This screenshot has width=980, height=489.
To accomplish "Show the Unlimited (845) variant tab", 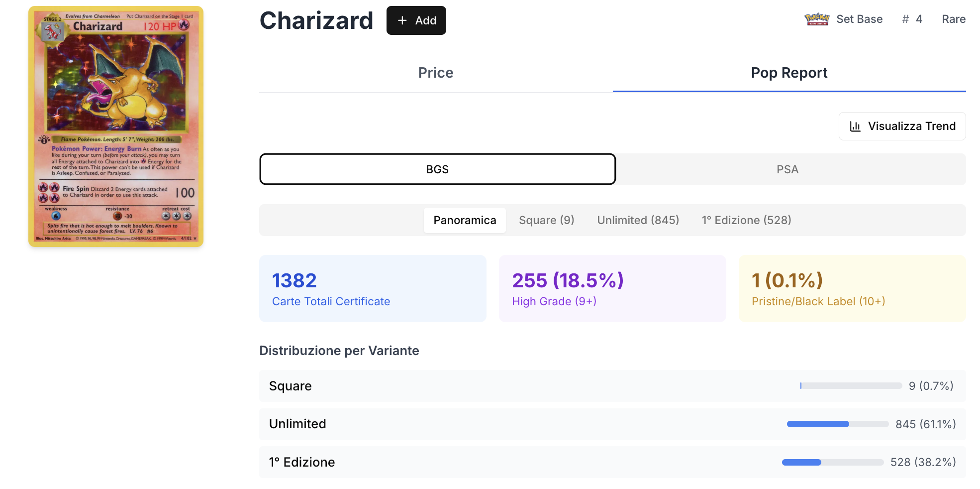I will coord(638,220).
